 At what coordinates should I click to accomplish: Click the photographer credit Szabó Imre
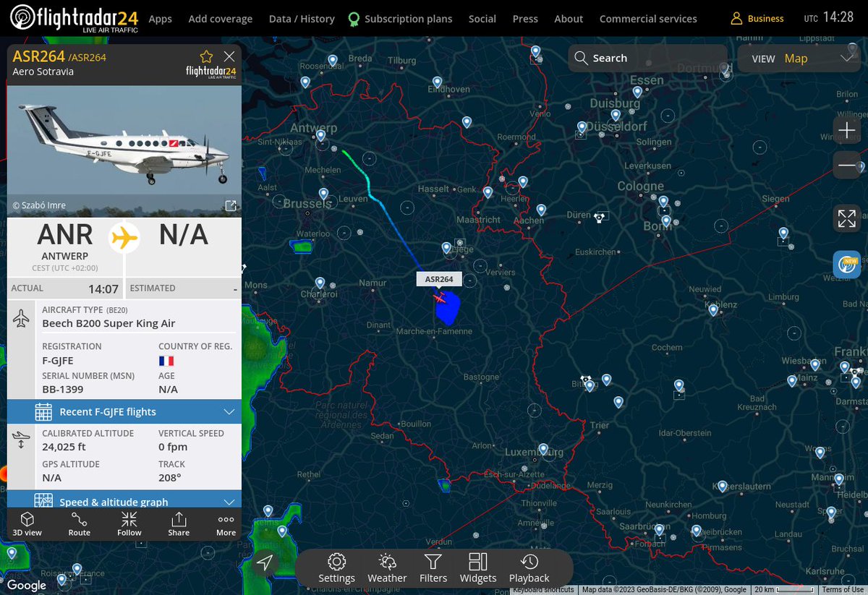(x=39, y=205)
